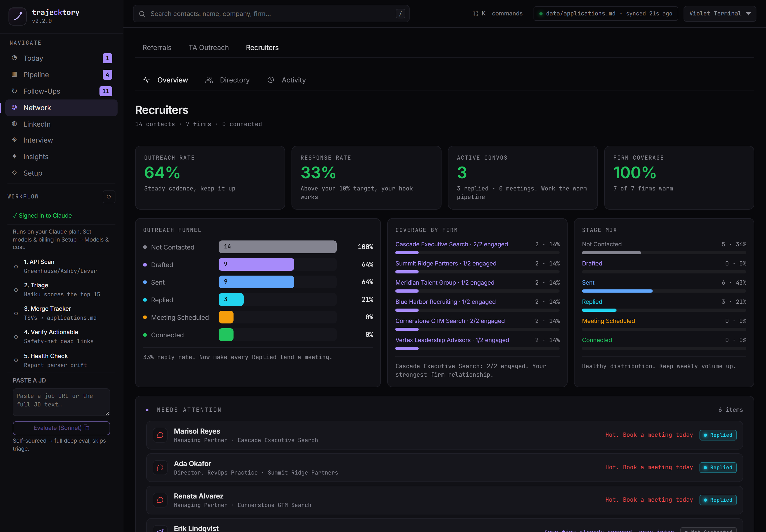Click the Overview pulse icon
This screenshot has width=766, height=532.
[146, 80]
